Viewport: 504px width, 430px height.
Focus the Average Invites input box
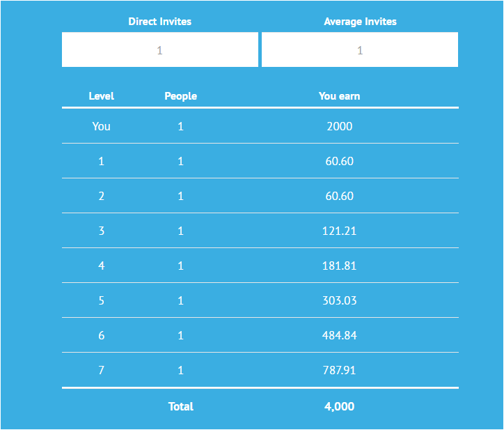coord(360,50)
